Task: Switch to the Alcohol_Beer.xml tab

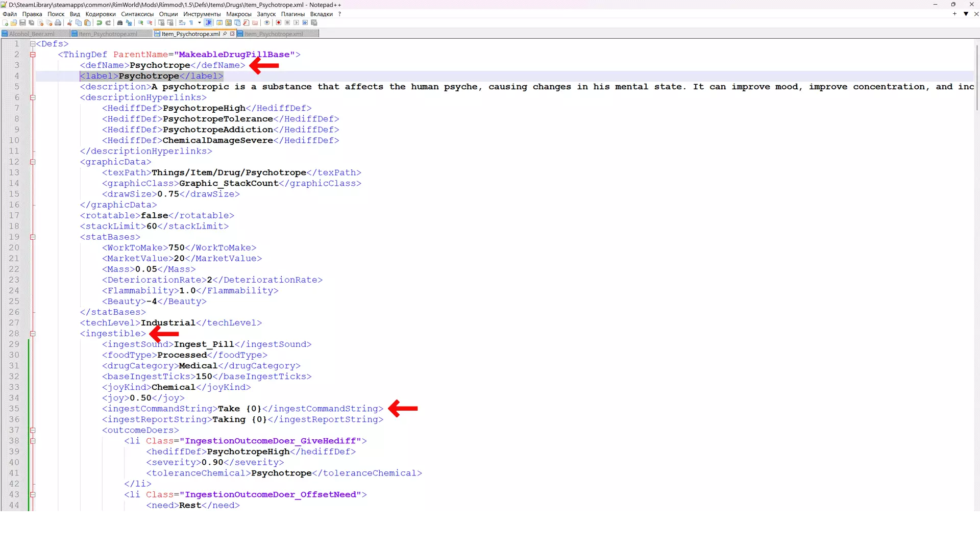Action: [31, 34]
